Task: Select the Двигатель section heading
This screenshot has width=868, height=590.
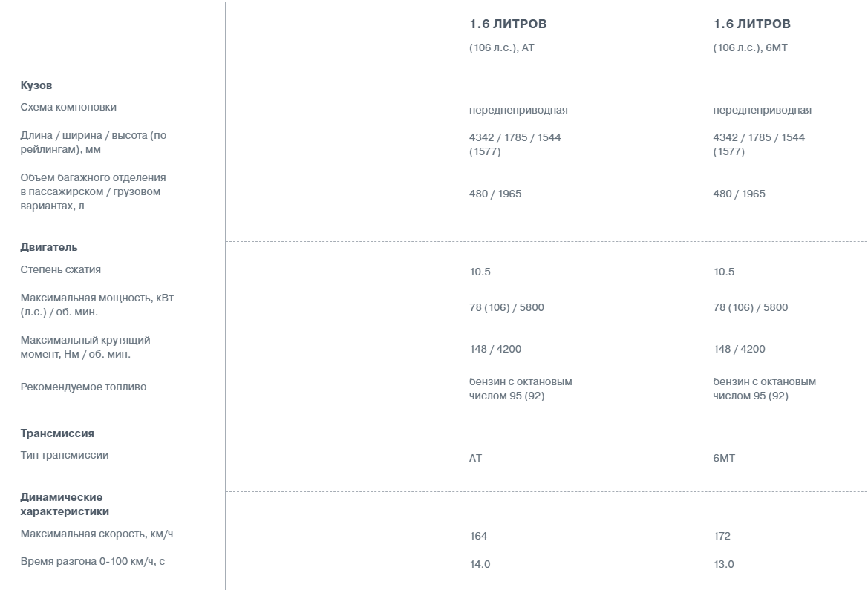Action: point(49,247)
